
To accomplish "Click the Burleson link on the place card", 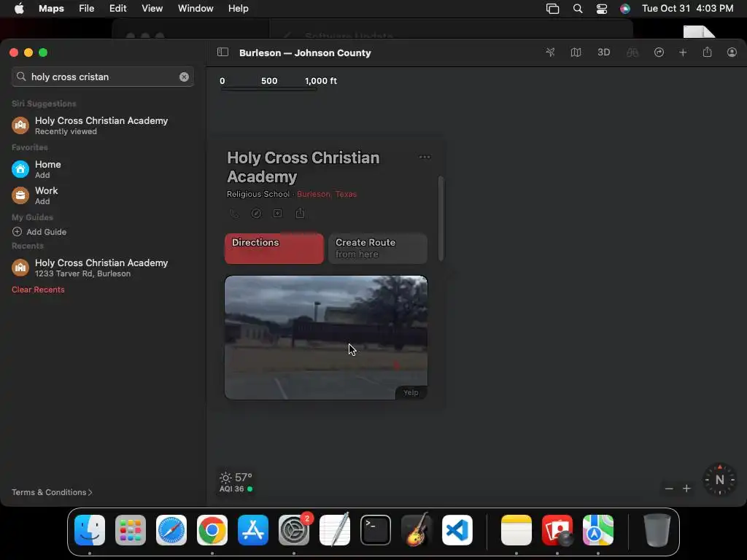I will (x=313, y=194).
